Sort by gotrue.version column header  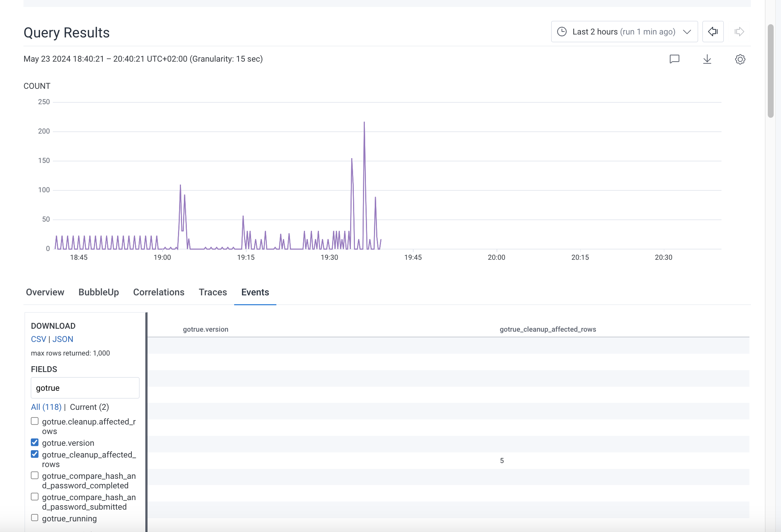206,329
